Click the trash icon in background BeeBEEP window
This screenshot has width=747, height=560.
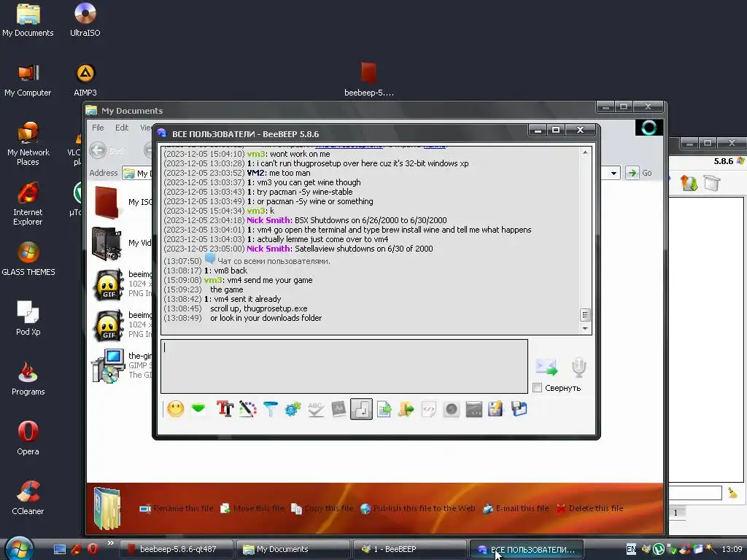coord(712,183)
